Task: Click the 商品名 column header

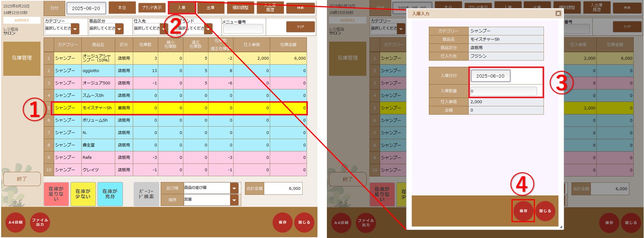Action: pyautogui.click(x=98, y=45)
